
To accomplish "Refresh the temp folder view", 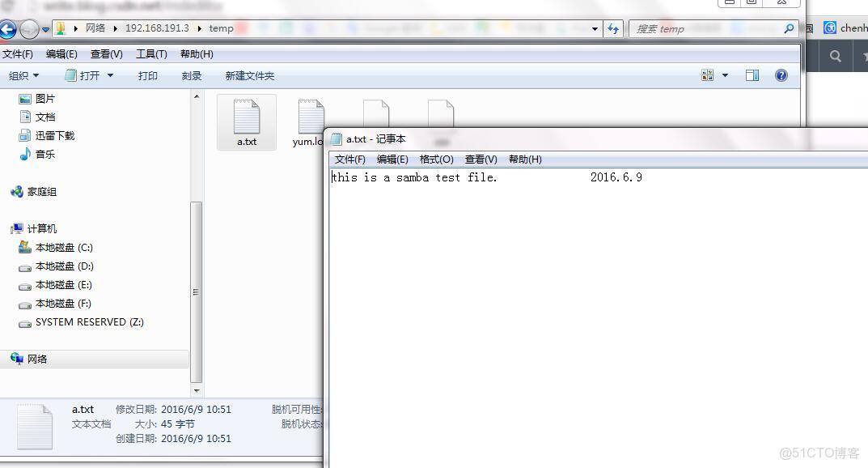I will 613,29.
